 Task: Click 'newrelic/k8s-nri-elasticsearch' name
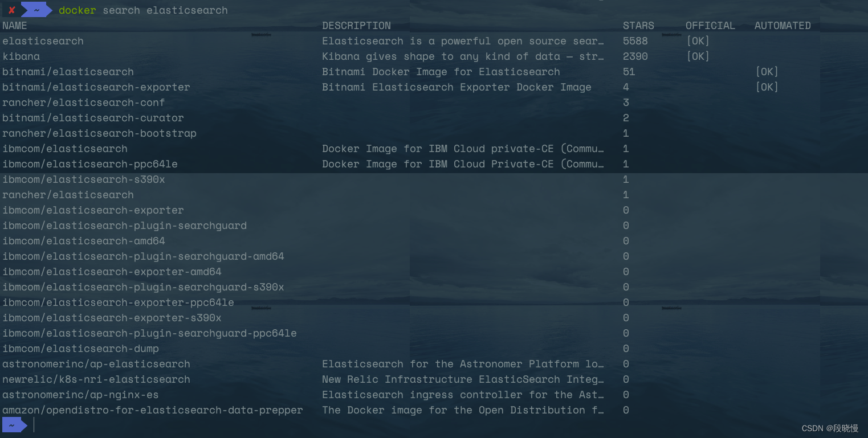(x=96, y=379)
